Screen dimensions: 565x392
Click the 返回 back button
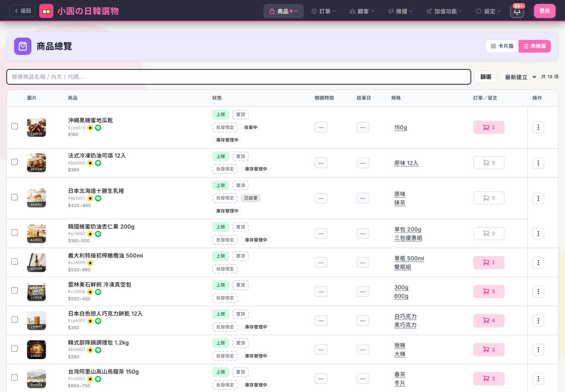click(23, 11)
